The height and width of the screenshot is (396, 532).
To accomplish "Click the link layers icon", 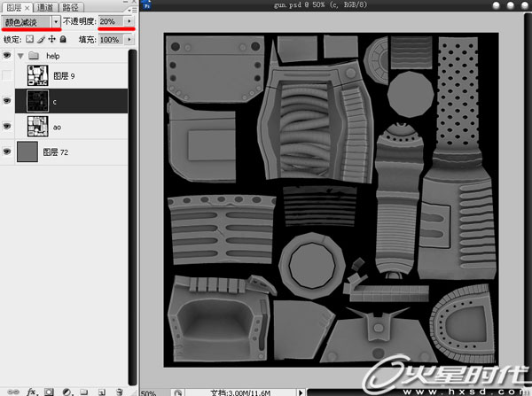I will coord(13,392).
